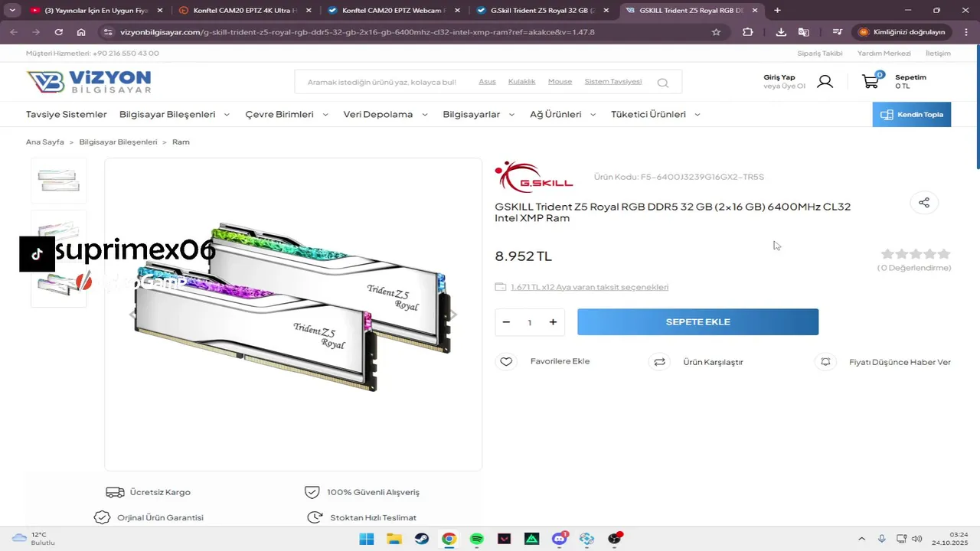Click the share product icon
The width and height of the screenshot is (980, 551).
tap(924, 203)
